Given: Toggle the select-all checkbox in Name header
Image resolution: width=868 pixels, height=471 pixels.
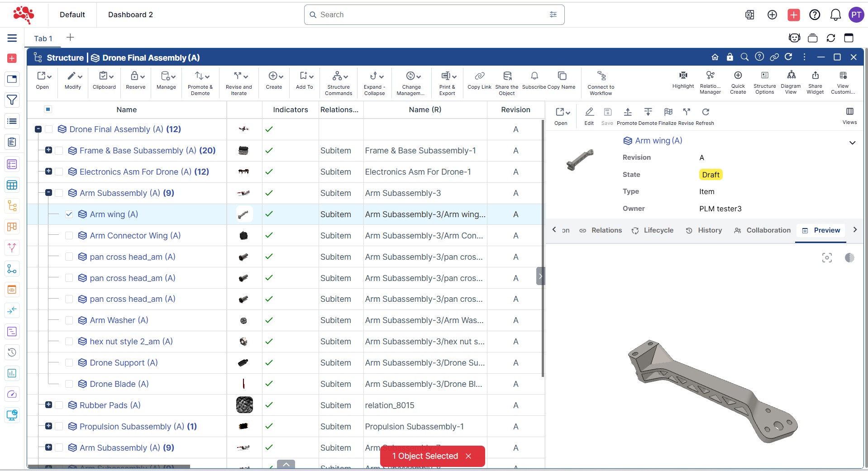Looking at the screenshot, I should pyautogui.click(x=48, y=109).
